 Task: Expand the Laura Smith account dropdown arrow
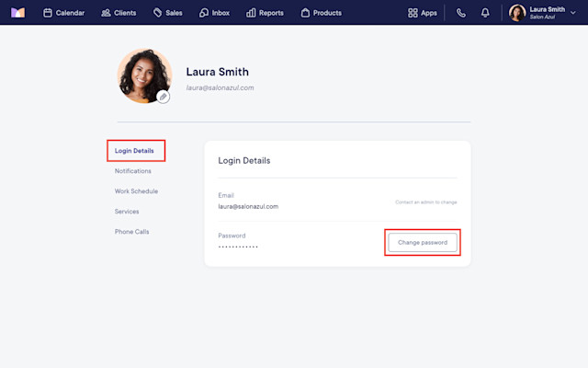573,13
